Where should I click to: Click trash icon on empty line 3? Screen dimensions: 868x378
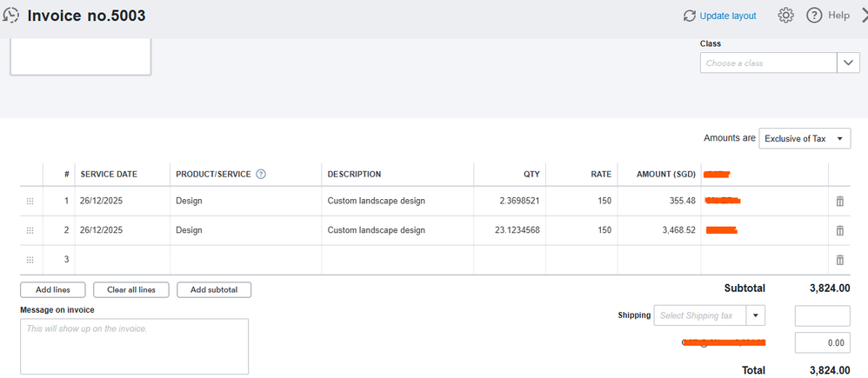click(839, 260)
